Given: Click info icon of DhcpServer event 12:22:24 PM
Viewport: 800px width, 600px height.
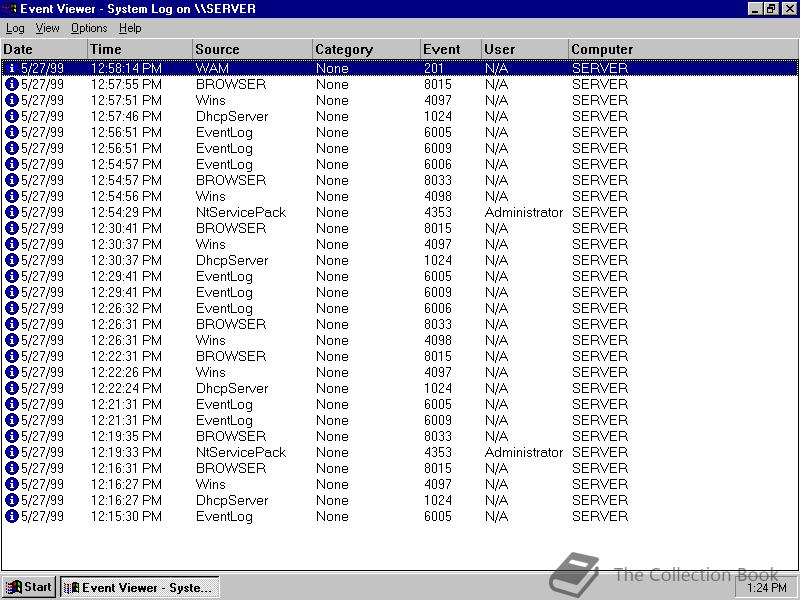Looking at the screenshot, I should coord(12,388).
